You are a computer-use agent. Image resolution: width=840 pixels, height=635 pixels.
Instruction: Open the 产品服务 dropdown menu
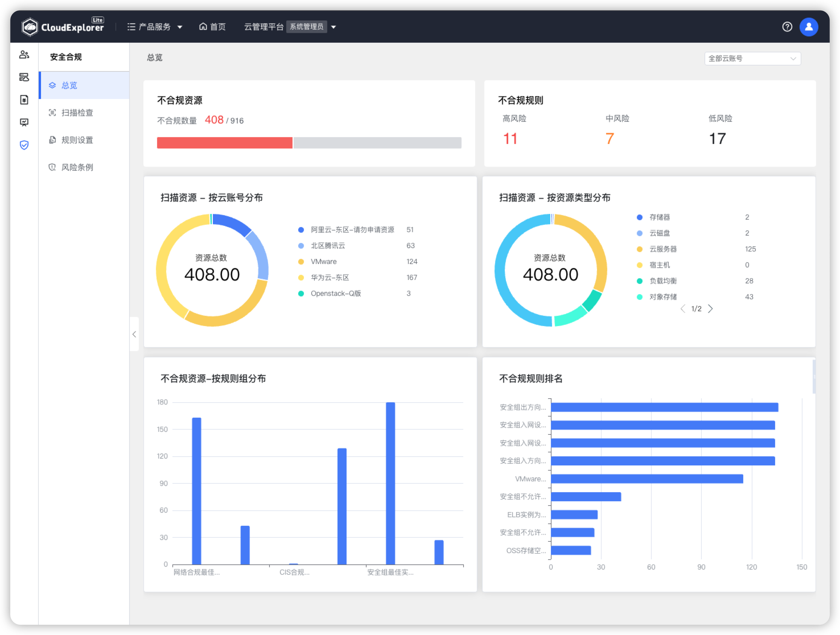155,26
